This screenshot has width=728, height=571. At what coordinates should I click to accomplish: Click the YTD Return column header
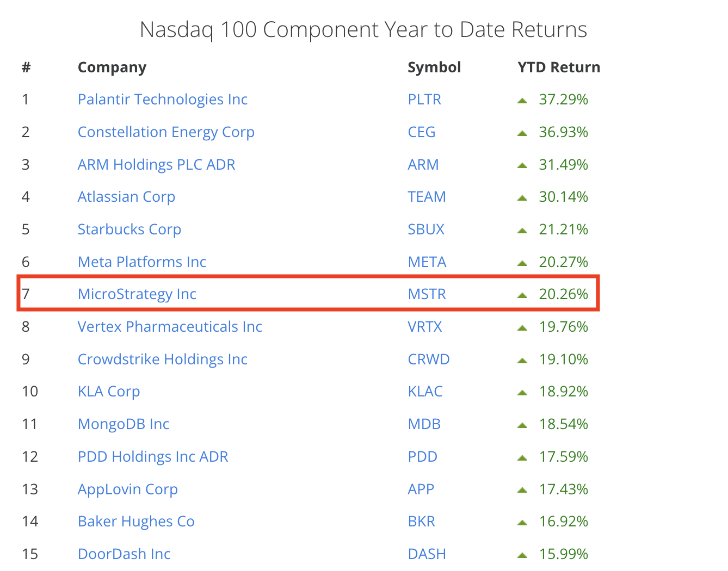pos(559,67)
